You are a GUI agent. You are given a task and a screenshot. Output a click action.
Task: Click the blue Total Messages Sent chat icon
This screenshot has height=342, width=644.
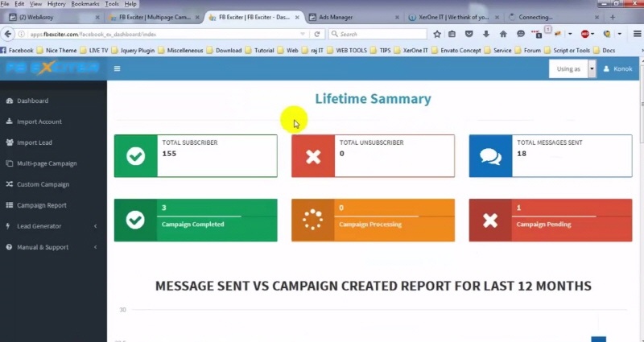(x=490, y=156)
